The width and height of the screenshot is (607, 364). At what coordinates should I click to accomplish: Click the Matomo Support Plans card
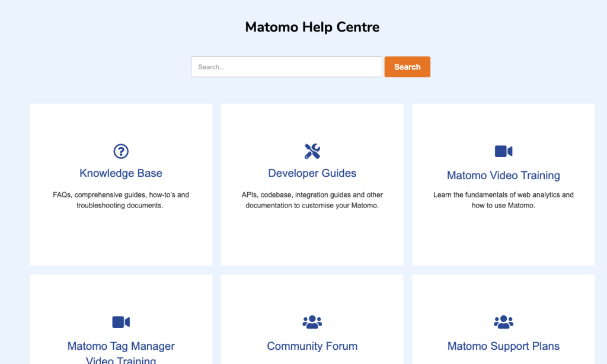503,296
